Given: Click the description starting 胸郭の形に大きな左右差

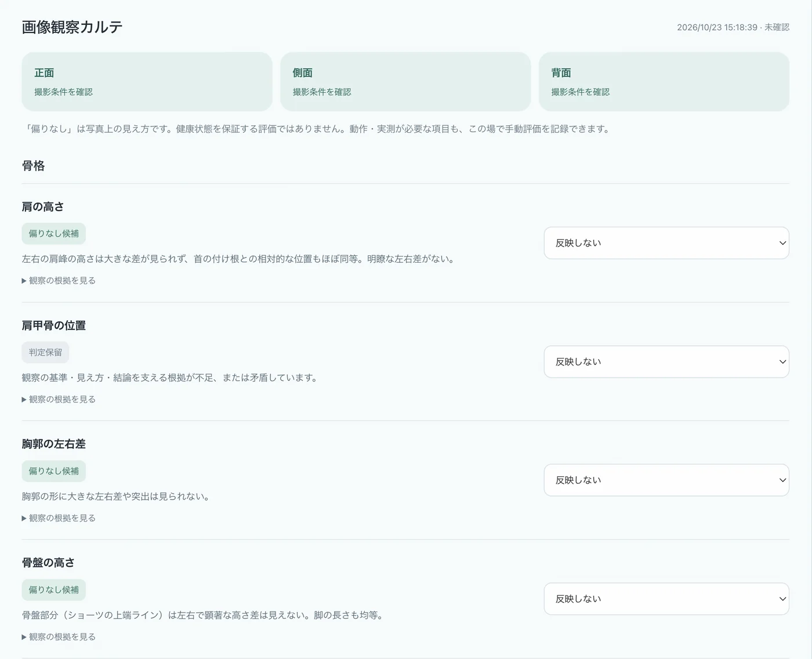Looking at the screenshot, I should [x=117, y=497].
